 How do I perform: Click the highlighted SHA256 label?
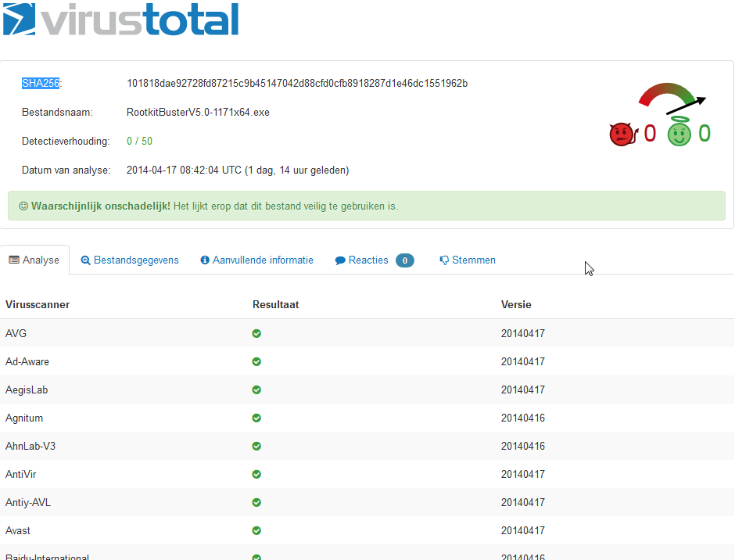coord(41,83)
